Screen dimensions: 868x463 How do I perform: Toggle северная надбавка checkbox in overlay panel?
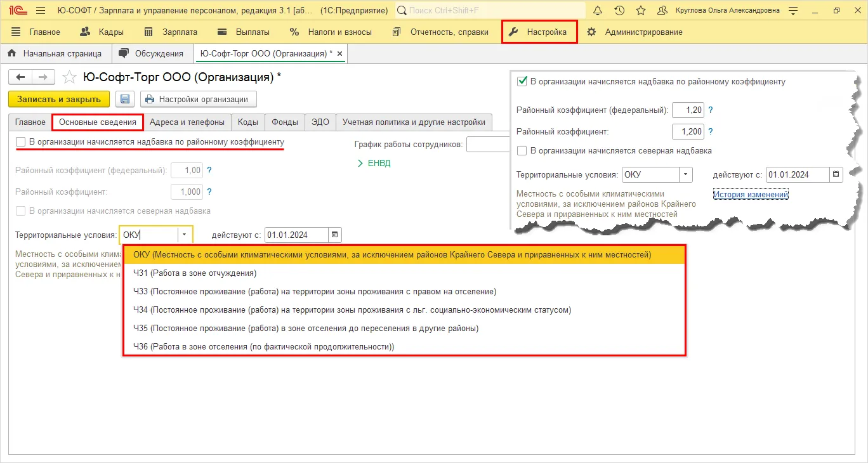pos(522,151)
